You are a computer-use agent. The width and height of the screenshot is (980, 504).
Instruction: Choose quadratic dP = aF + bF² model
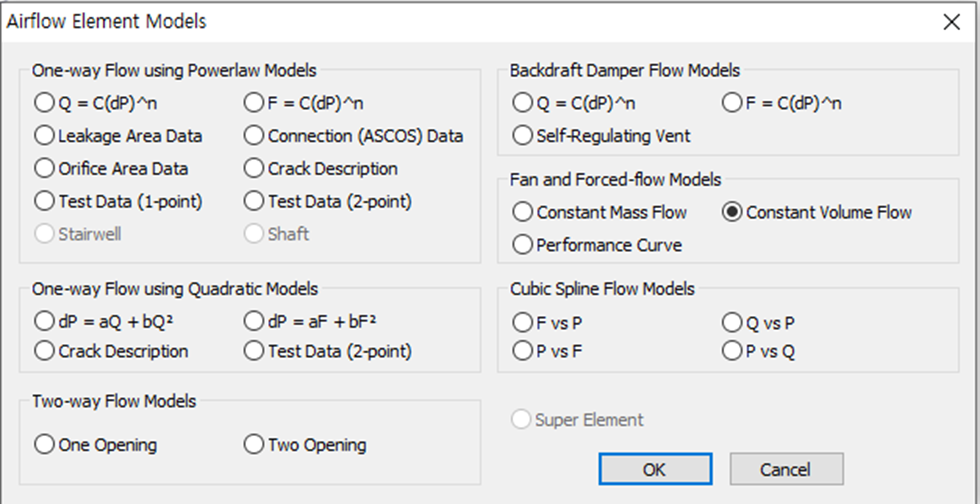(x=254, y=322)
